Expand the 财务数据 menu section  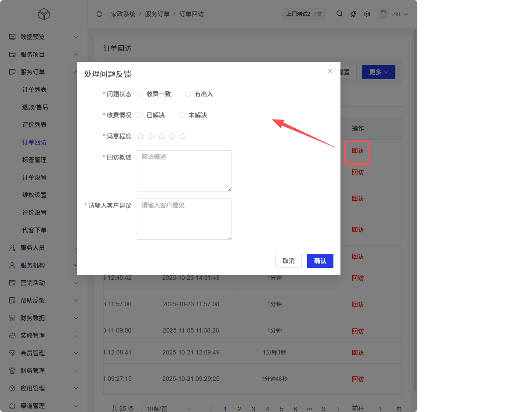(x=44, y=318)
